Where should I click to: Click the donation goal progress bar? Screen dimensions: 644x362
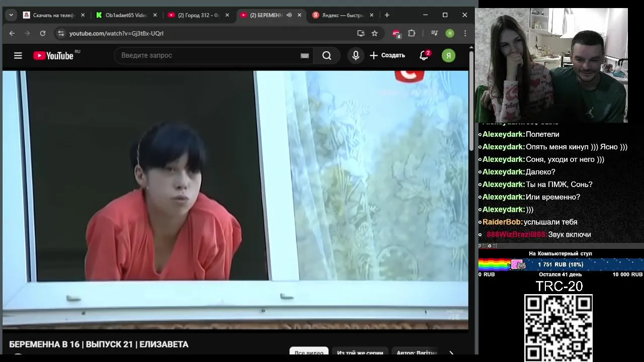(560, 264)
